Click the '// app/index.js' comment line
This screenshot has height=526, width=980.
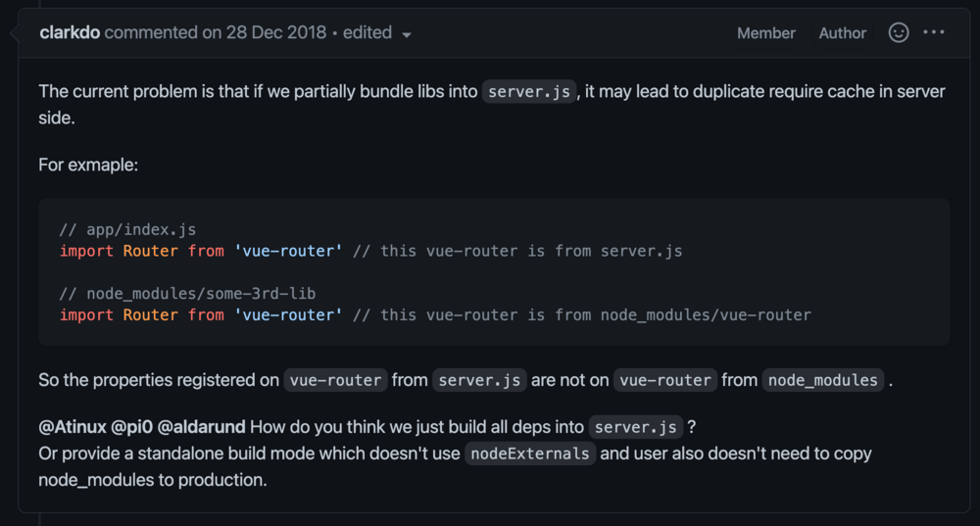coord(127,229)
